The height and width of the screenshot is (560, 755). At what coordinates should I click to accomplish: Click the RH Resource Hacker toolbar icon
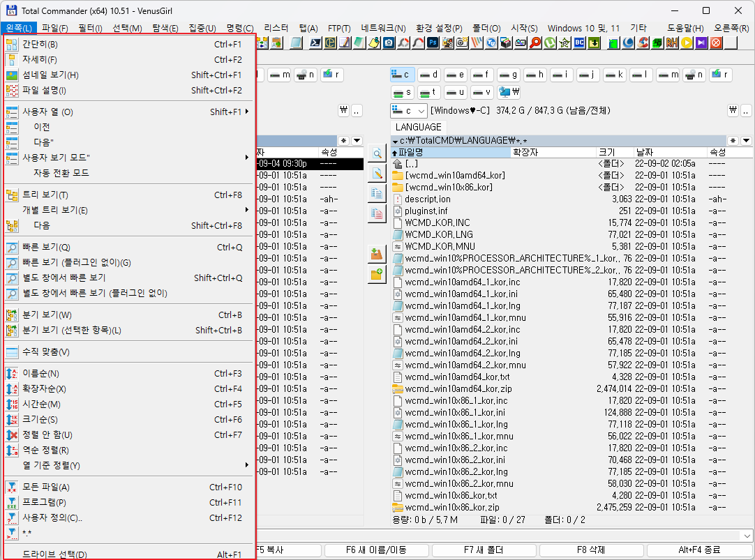(x=672, y=43)
